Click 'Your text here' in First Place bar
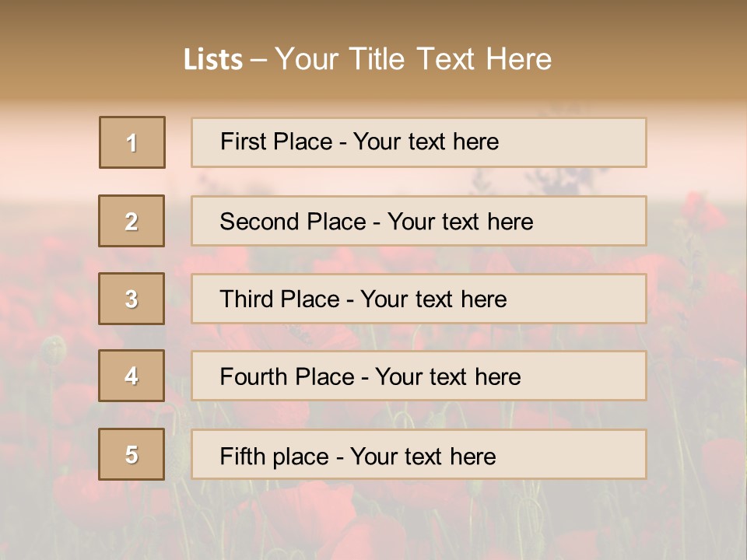The image size is (747, 560). (426, 142)
